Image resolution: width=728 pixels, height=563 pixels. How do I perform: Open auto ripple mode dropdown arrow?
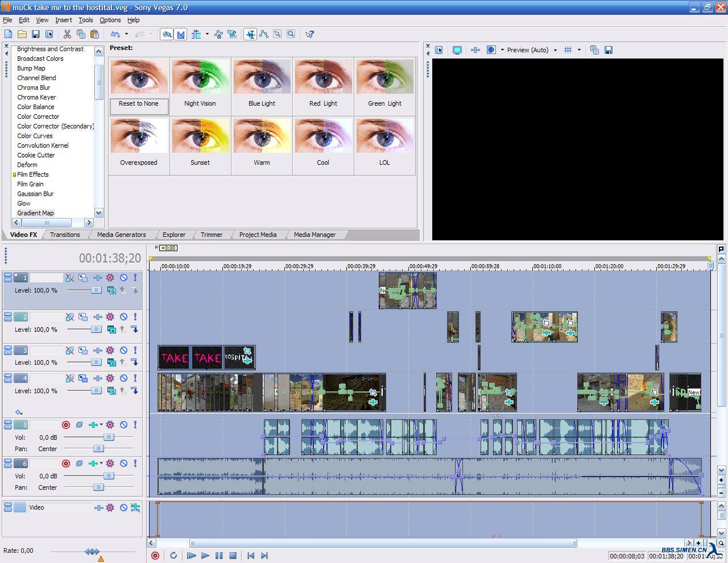coord(207,34)
